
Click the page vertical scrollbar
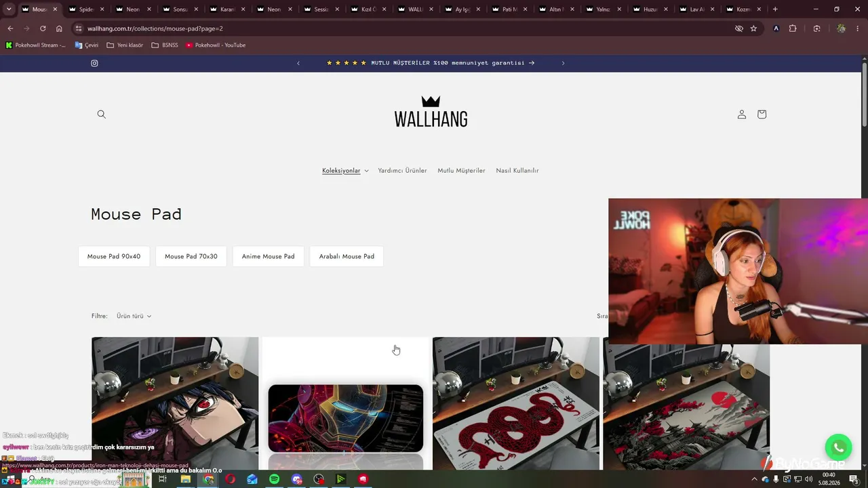pyautogui.click(x=865, y=95)
